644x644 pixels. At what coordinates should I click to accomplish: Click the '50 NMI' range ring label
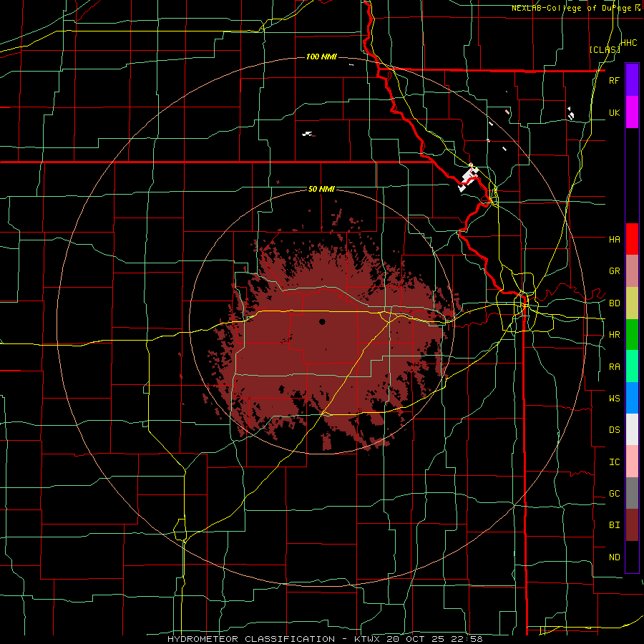pos(321,189)
